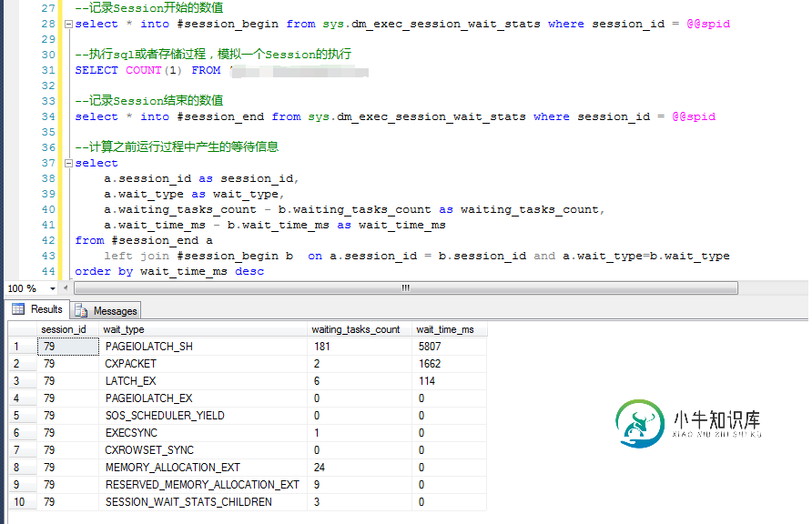Click the RESERVED_MEMORY_ALLOCATION_EXT cell
Image resolution: width=812 pixels, height=524 pixels.
point(203,485)
